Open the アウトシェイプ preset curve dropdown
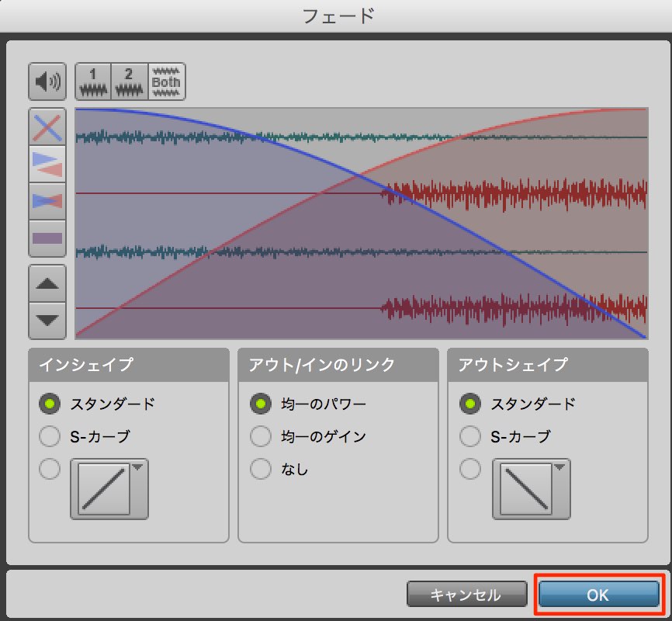The image size is (672, 621). point(532,489)
